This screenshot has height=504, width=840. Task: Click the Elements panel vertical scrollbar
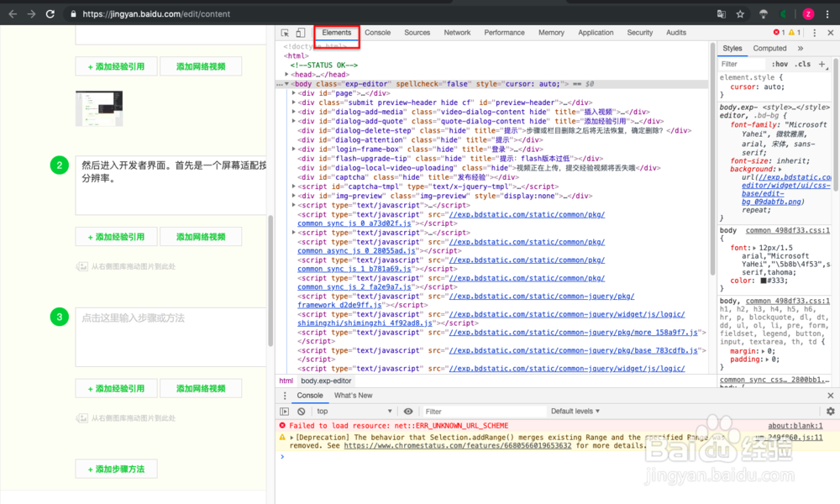(712, 160)
